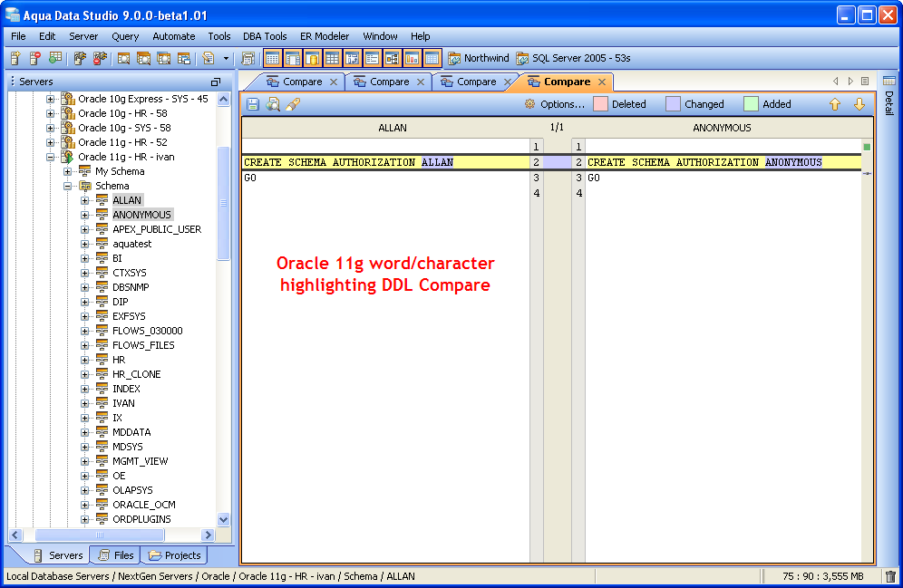Viewport: 903px width, 588px height.
Task: Click the Servers panel float/restore icon
Action: 216,82
